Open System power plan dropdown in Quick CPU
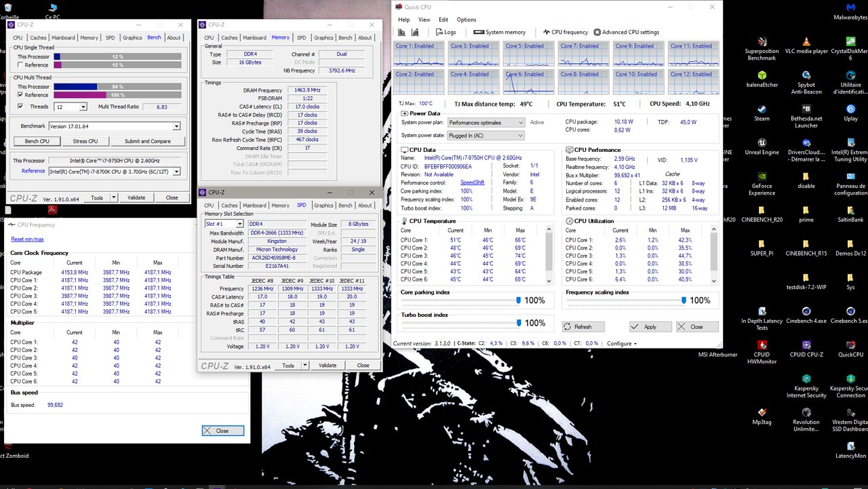This screenshot has height=489, width=868. pyautogui.click(x=486, y=123)
